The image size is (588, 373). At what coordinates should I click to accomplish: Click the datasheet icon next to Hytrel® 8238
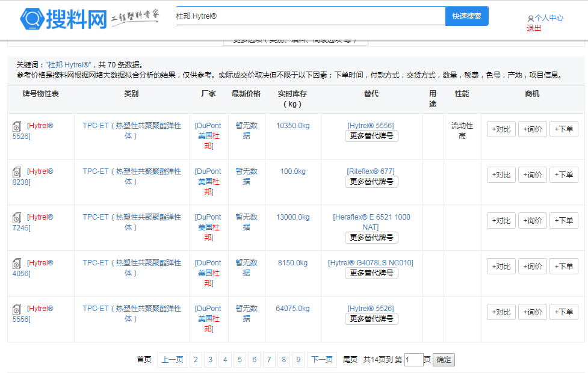click(16, 171)
